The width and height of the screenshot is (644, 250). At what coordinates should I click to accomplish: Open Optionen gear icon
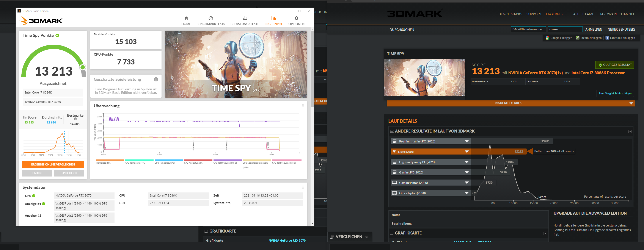296,18
